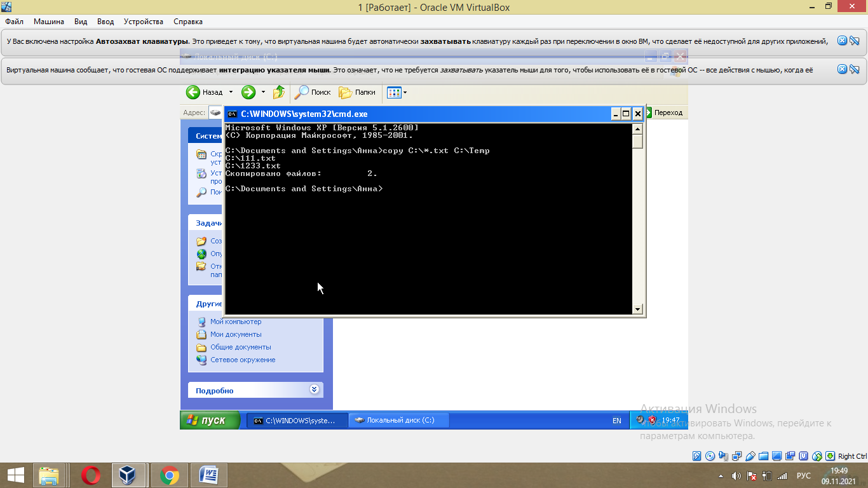Suppress the keyboard auto-capture notification with crossed-bubble icon

(x=855, y=41)
